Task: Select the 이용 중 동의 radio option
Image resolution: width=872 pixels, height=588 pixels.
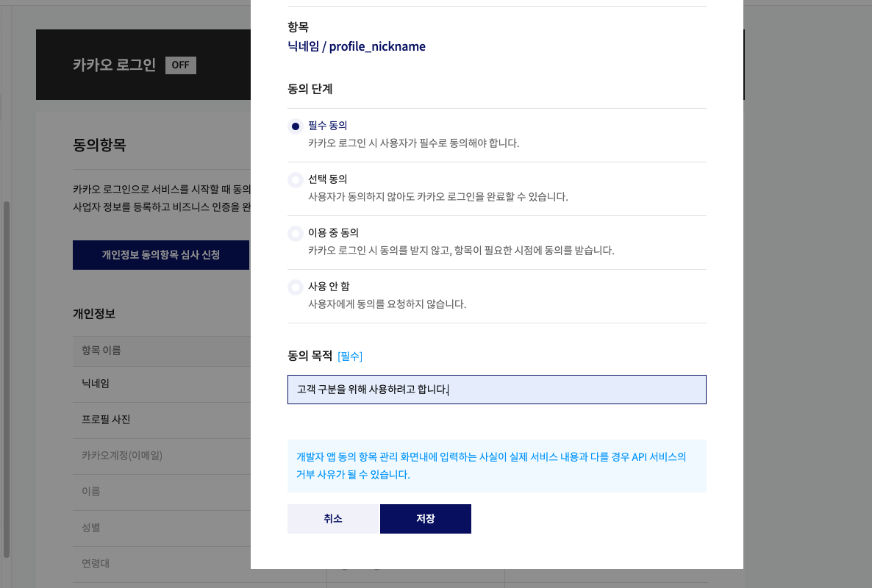Action: [296, 234]
